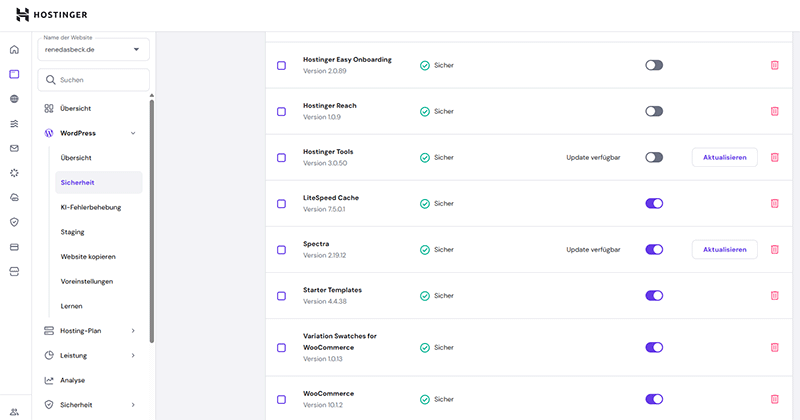Click the green Sicher checkmark for Spectra
Viewport: 800px width, 420px height.
click(x=424, y=250)
